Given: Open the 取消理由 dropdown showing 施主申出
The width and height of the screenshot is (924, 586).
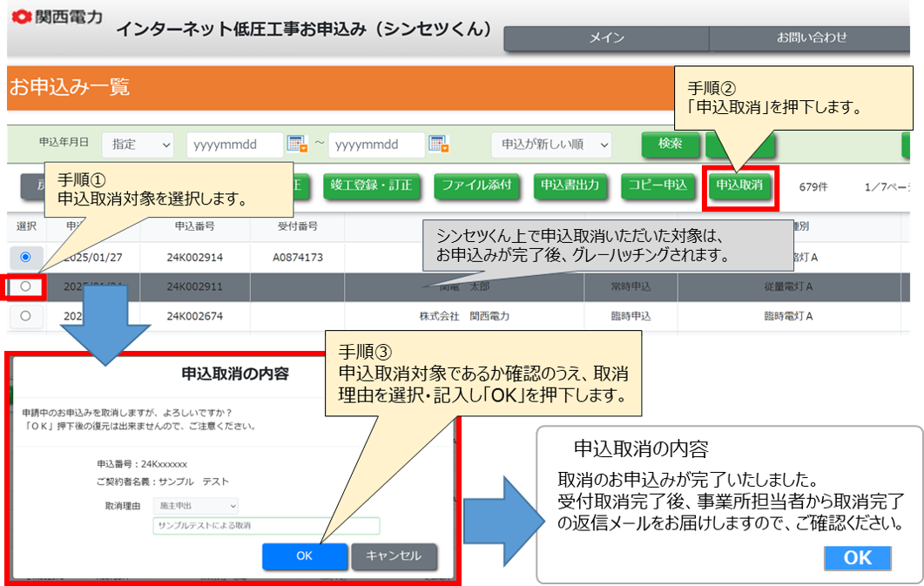Looking at the screenshot, I should tap(196, 505).
